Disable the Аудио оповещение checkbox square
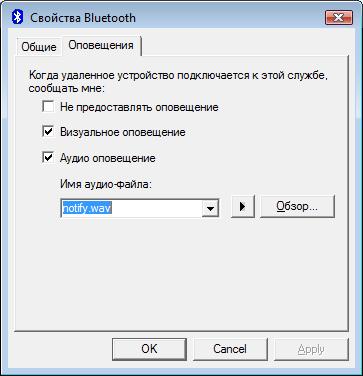The width and height of the screenshot is (363, 376). pos(48,157)
